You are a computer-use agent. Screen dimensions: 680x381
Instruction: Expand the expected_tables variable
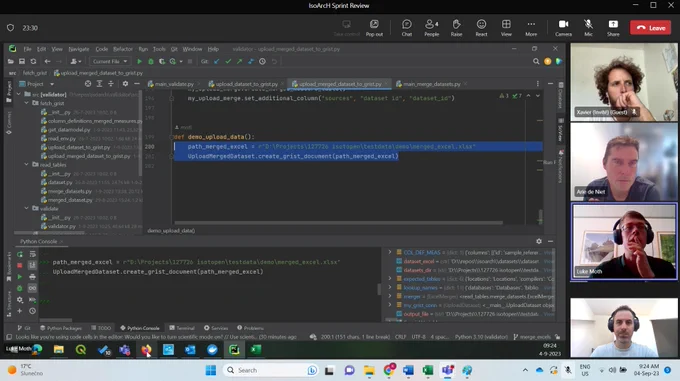(x=389, y=279)
